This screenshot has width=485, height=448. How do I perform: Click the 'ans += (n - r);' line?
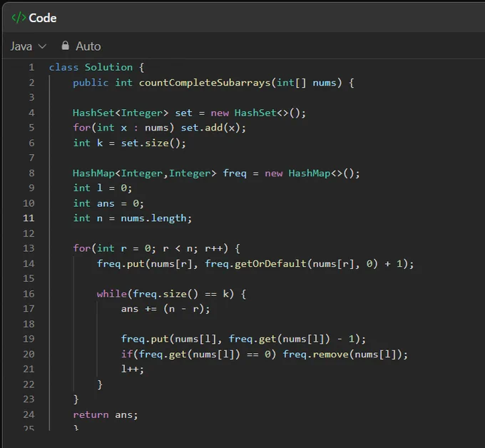point(165,309)
